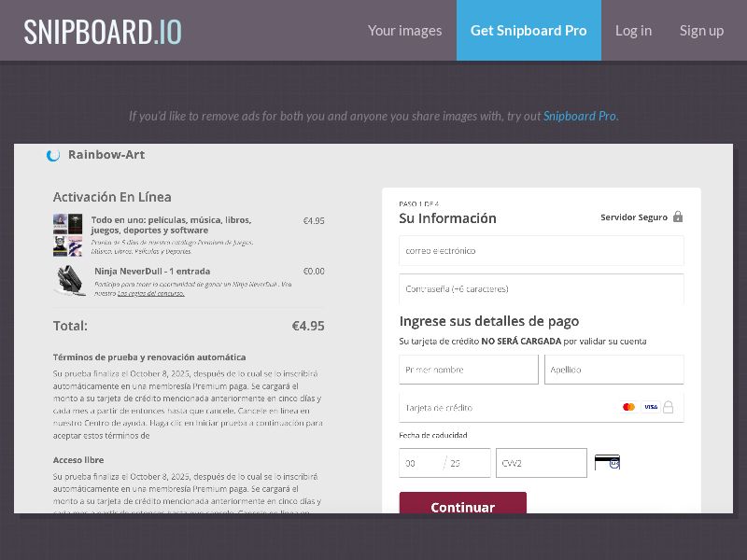Follow the Snipboard Pro ad-removal link

coord(579,117)
